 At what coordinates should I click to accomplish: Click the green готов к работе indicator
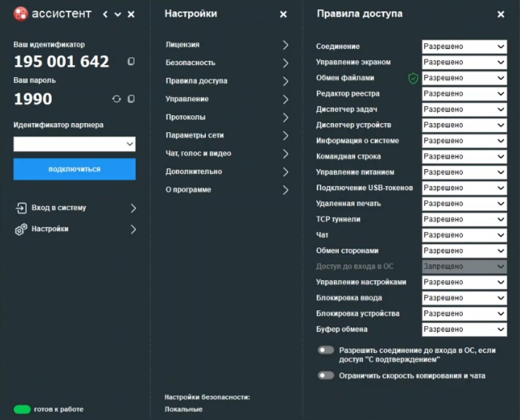[x=22, y=409]
